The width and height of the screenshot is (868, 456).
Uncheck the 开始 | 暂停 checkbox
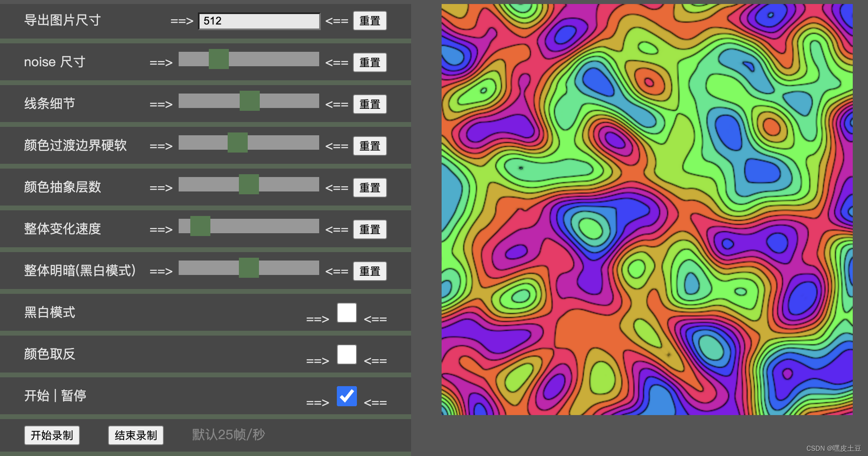[x=347, y=396]
